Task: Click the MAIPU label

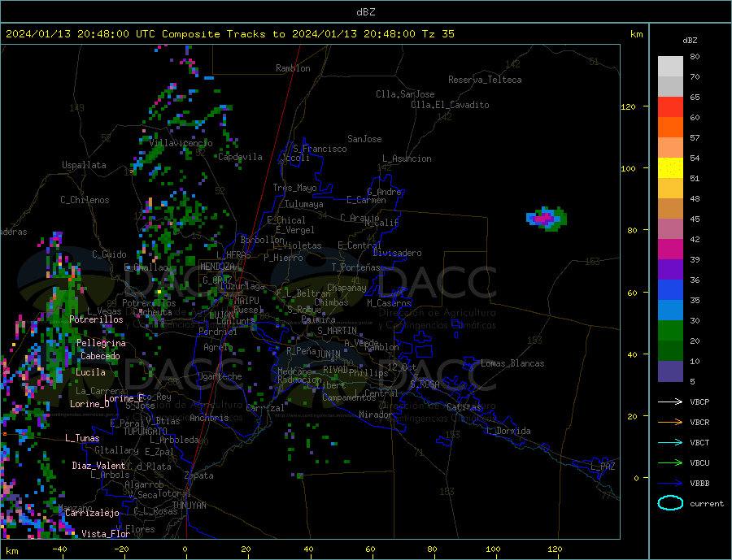Action: (x=246, y=301)
